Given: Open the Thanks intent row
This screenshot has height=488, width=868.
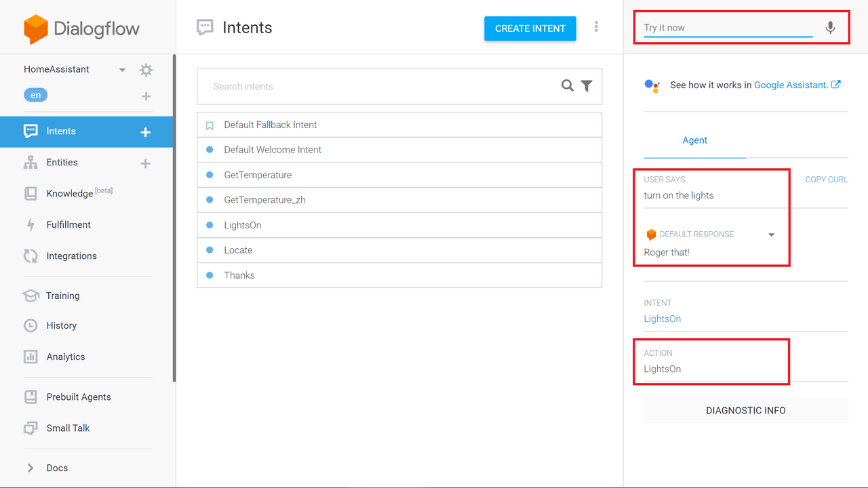Looking at the screenshot, I should 399,275.
